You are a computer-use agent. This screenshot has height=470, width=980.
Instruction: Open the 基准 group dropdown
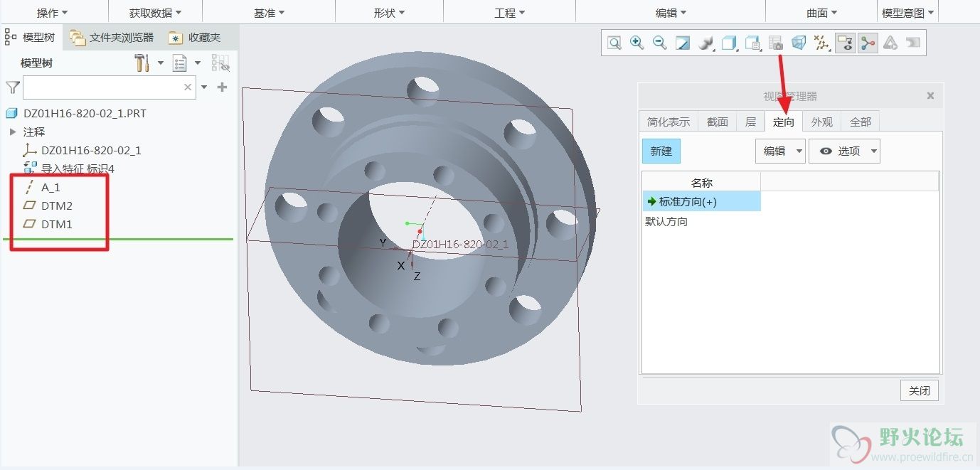point(269,13)
